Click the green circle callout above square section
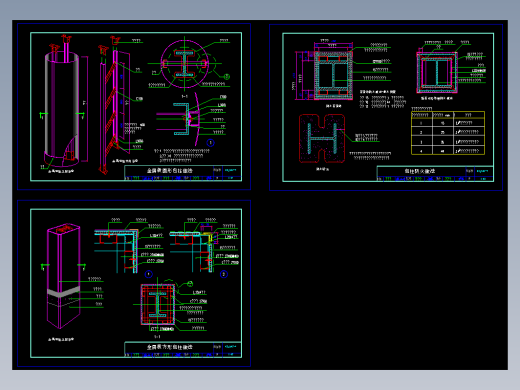The image size is (520, 390). 190,284
